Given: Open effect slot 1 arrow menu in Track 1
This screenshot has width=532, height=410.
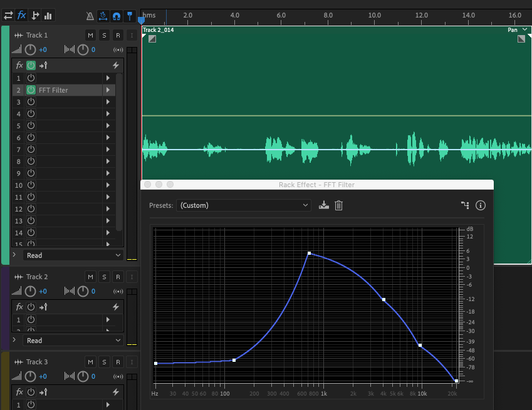Looking at the screenshot, I should pyautogui.click(x=108, y=78).
